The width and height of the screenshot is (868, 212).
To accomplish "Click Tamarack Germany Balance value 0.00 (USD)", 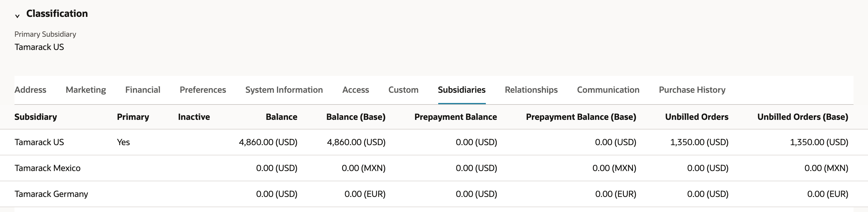I will (277, 194).
